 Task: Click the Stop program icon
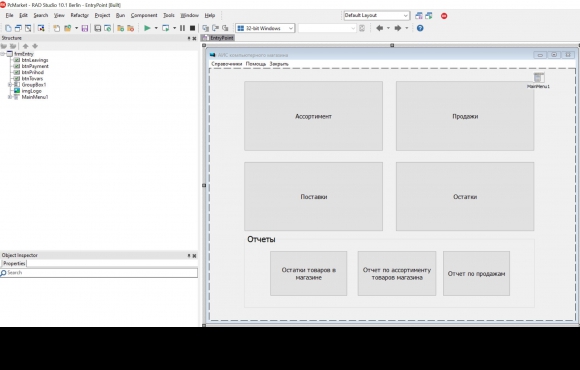pyautogui.click(x=192, y=28)
